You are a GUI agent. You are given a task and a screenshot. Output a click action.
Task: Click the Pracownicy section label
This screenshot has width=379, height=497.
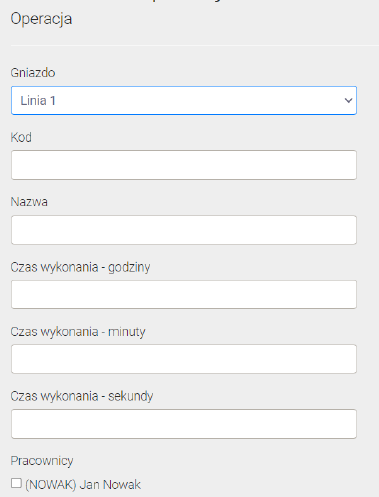pos(42,461)
